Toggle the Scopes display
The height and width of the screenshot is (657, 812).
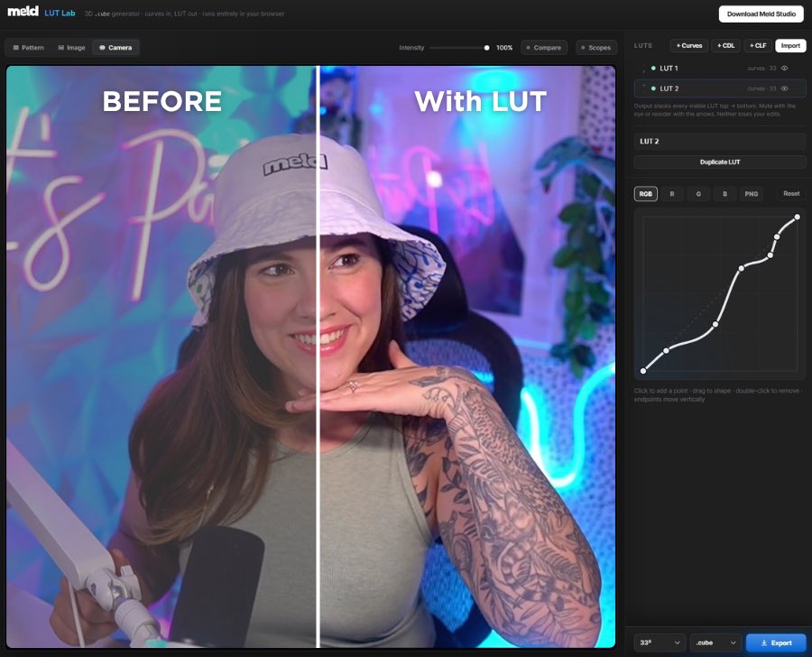pos(596,48)
